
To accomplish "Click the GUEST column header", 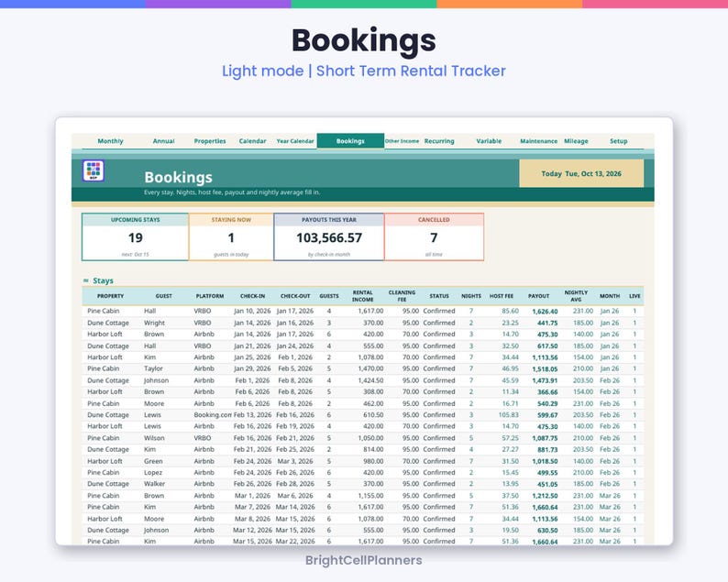I will pyautogui.click(x=164, y=296).
